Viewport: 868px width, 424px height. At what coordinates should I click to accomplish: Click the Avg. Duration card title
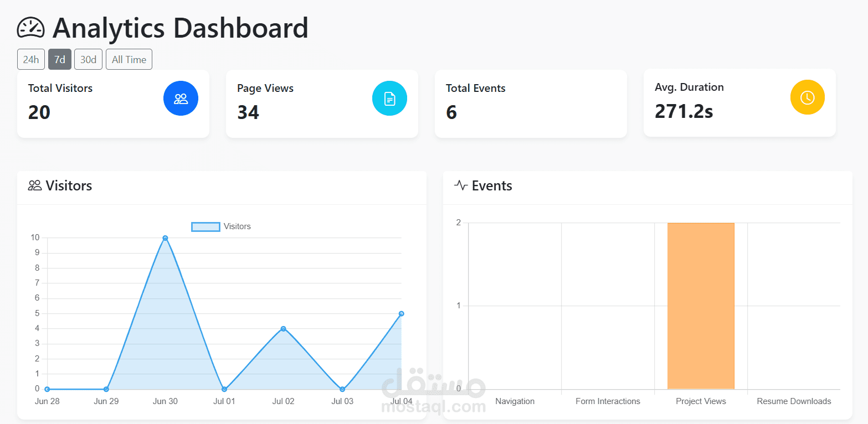[689, 87]
